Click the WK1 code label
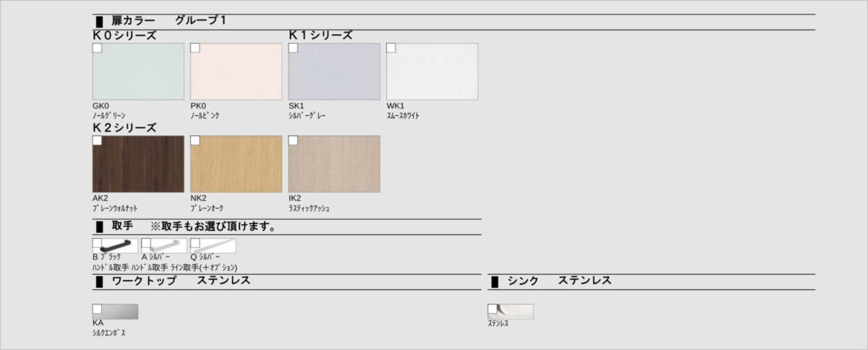 pyautogui.click(x=395, y=106)
